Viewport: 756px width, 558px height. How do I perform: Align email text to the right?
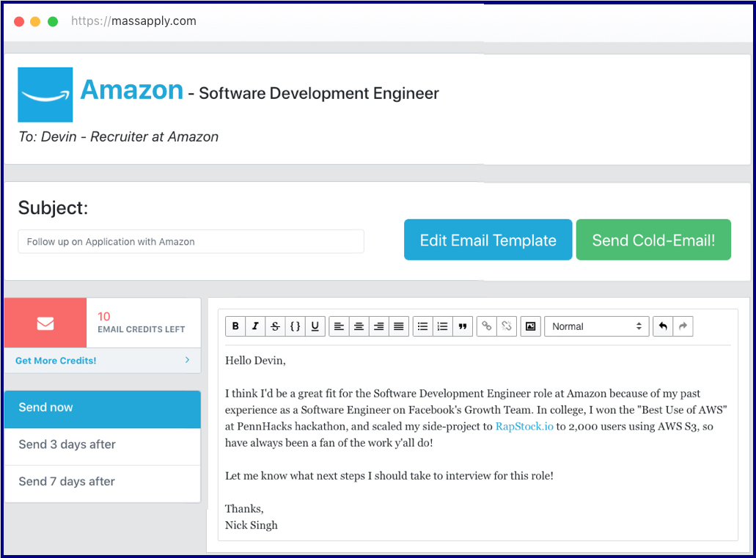coord(379,326)
